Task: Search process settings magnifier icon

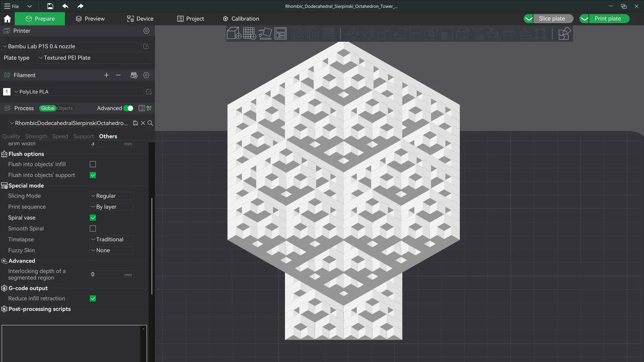Action: click(x=150, y=123)
